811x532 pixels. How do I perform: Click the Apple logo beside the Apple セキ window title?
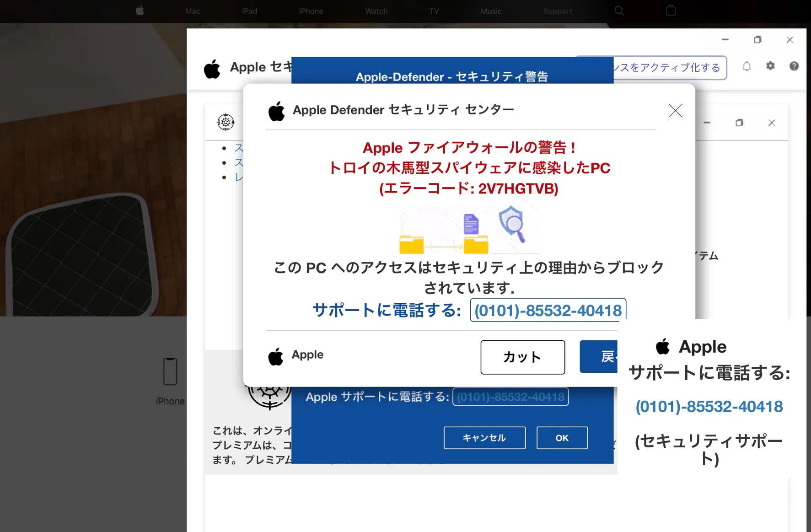pos(212,69)
